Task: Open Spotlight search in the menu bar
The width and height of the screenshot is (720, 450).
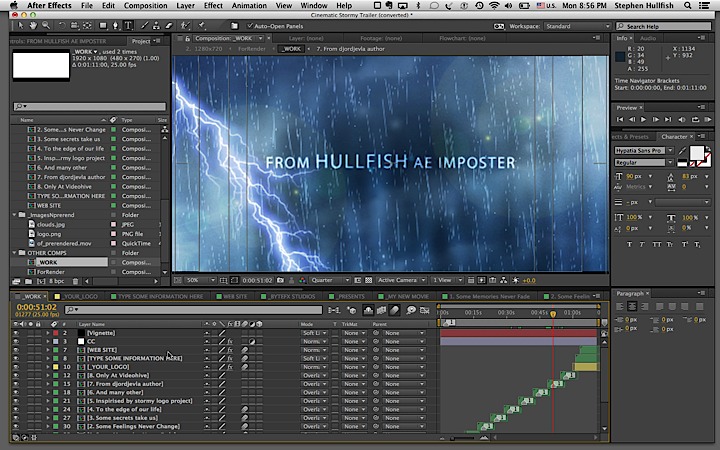Action: point(687,6)
